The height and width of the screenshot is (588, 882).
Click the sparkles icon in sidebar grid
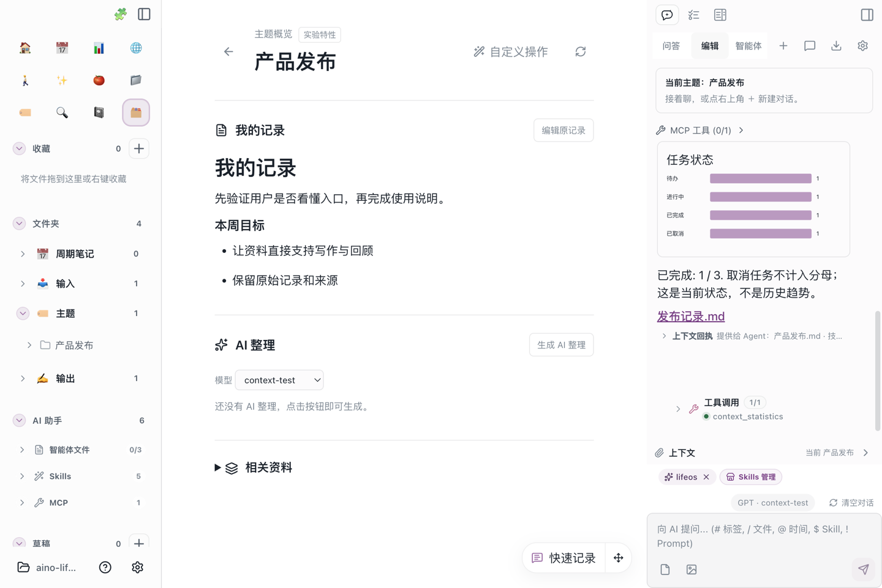click(x=62, y=80)
